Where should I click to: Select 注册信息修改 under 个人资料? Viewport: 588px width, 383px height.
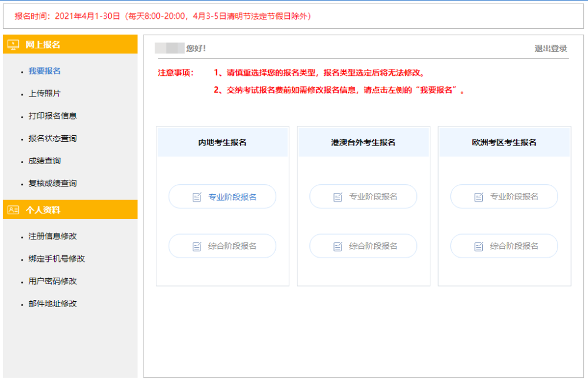[52, 237]
